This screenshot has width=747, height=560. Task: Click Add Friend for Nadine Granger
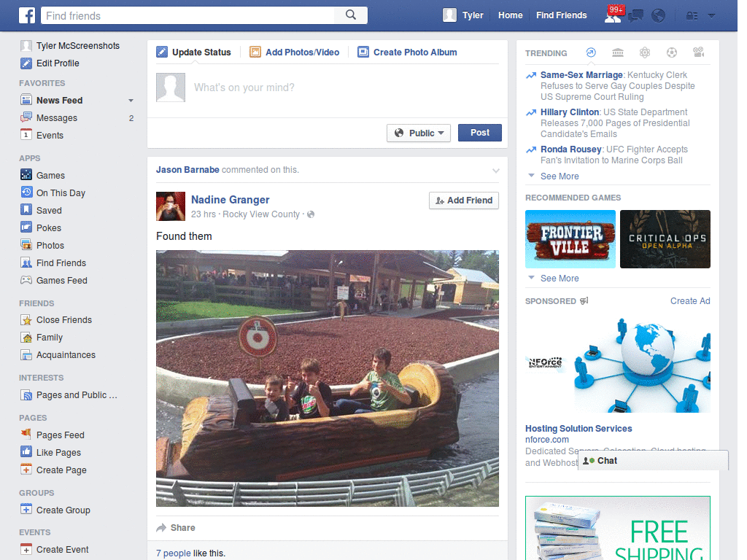pos(463,201)
